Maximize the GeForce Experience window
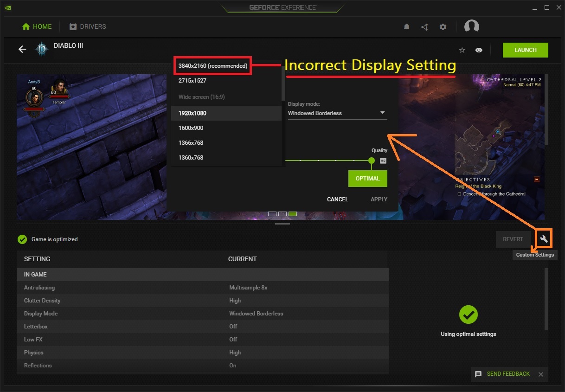The height and width of the screenshot is (392, 565). 547,7
